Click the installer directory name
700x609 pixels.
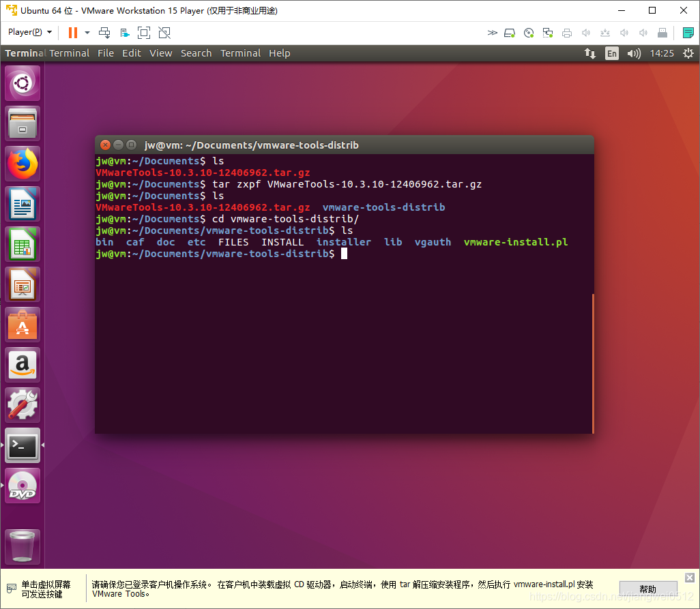pyautogui.click(x=344, y=242)
